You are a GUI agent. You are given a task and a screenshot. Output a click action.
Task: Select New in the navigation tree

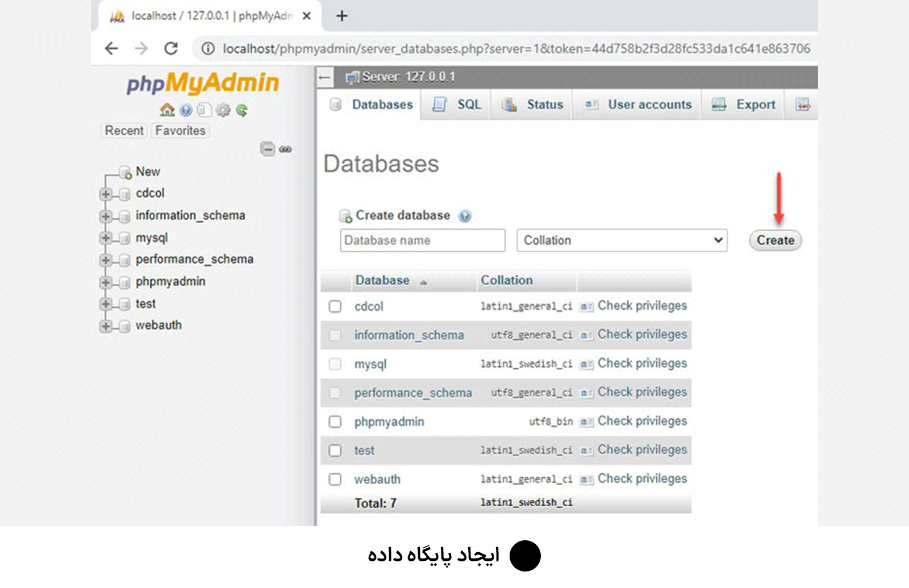[148, 172]
